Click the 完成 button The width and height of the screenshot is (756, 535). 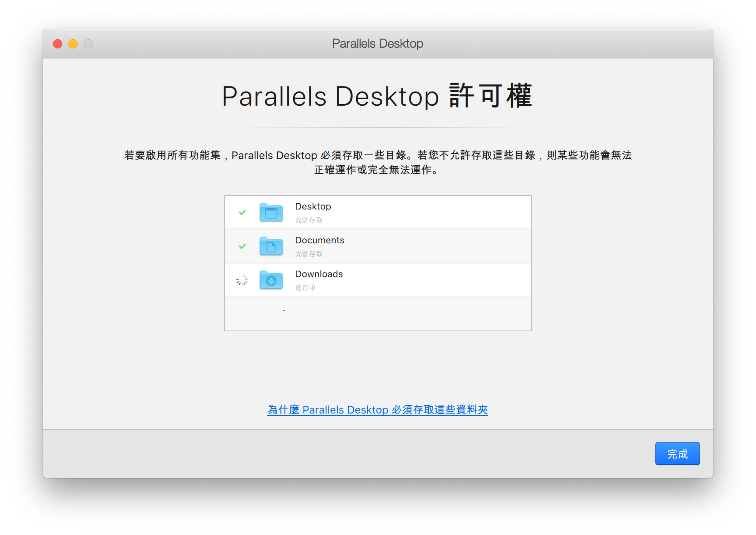click(677, 454)
